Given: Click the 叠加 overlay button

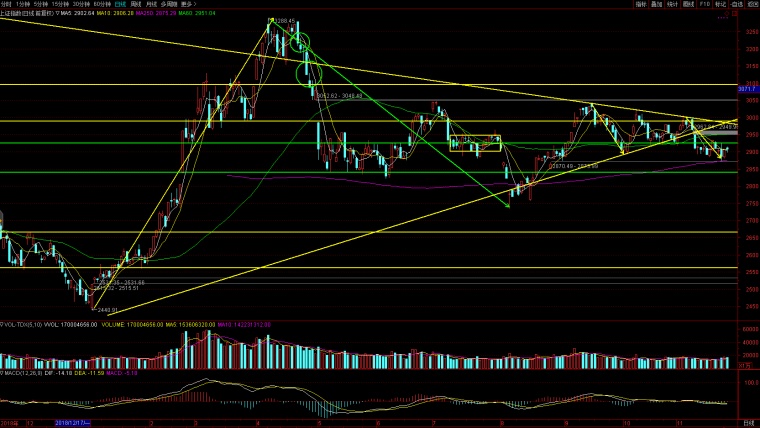Looking at the screenshot, I should point(656,4).
